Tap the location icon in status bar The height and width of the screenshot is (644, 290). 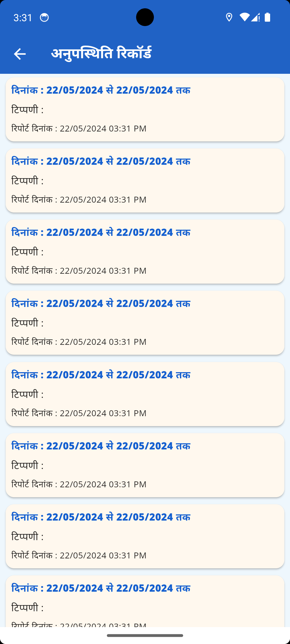pos(229,17)
